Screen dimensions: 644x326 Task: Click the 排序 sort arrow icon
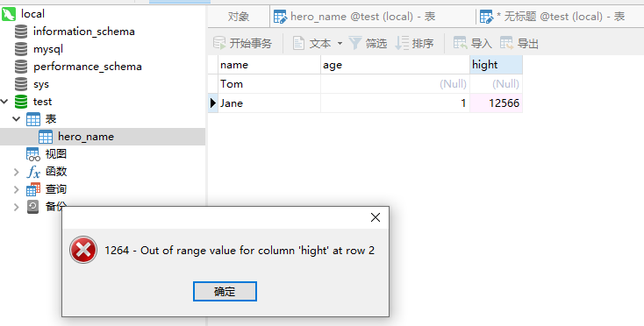click(402, 43)
